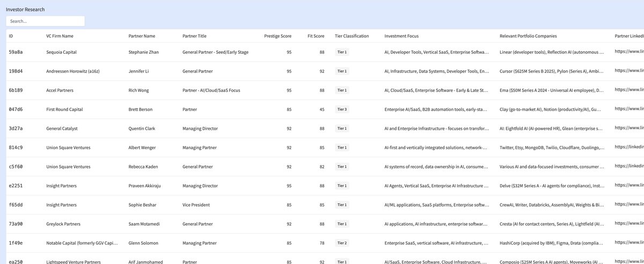Select the Notable Capital firm cell

click(x=81, y=243)
